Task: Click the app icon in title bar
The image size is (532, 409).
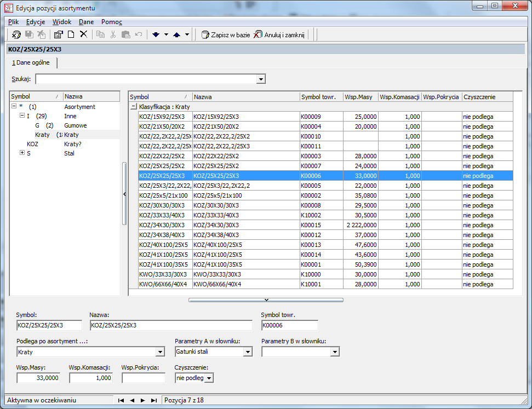Action: point(9,8)
